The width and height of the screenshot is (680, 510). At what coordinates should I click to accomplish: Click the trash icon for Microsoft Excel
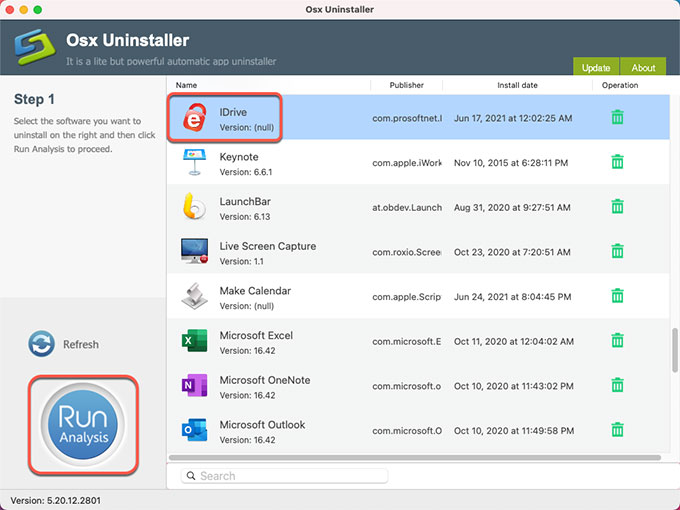pos(617,340)
